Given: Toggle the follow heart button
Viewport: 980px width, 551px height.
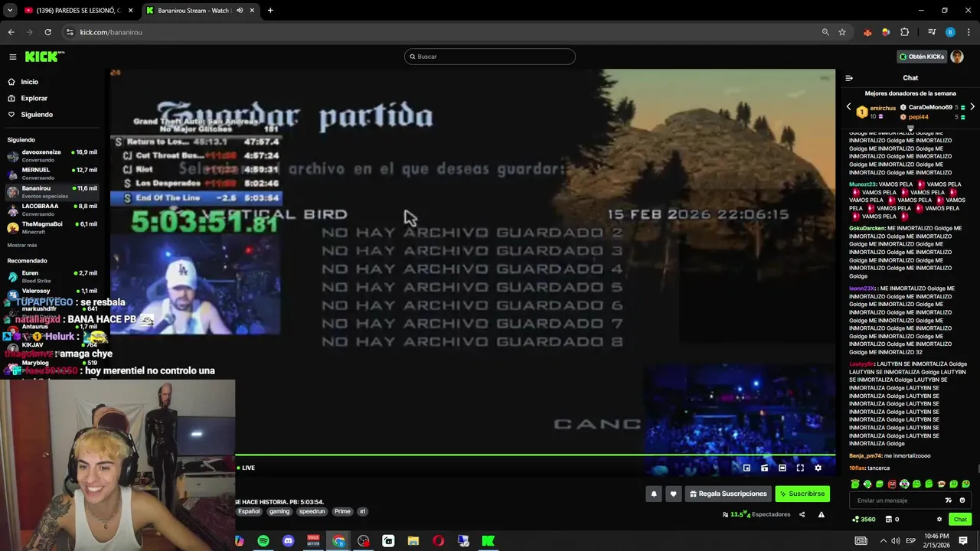Looking at the screenshot, I should (673, 494).
